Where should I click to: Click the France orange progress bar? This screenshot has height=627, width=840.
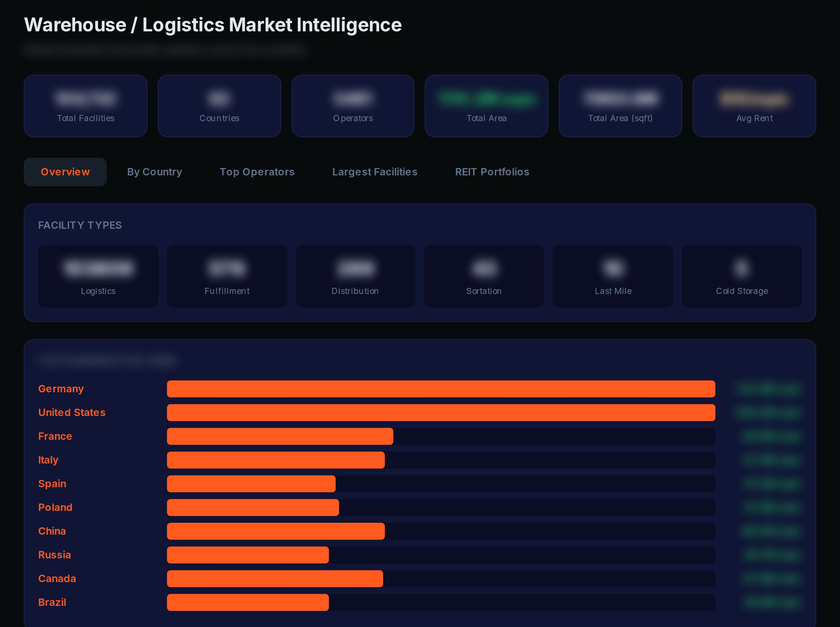280,436
